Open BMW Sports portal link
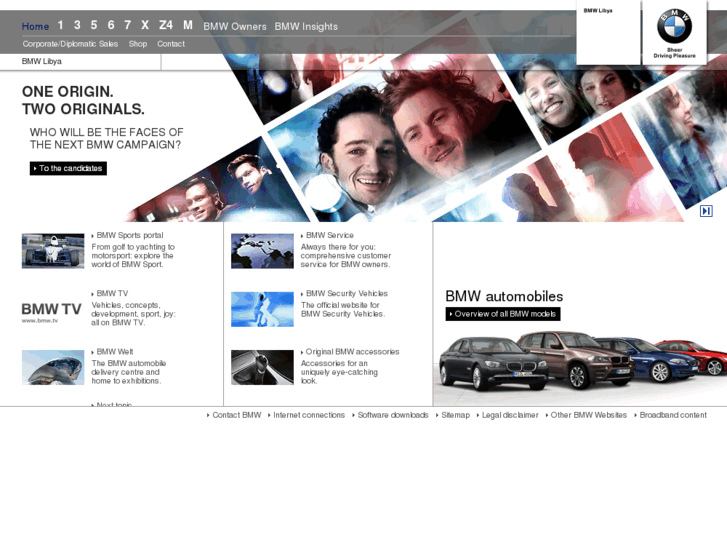This screenshot has height=545, width=727. click(128, 235)
